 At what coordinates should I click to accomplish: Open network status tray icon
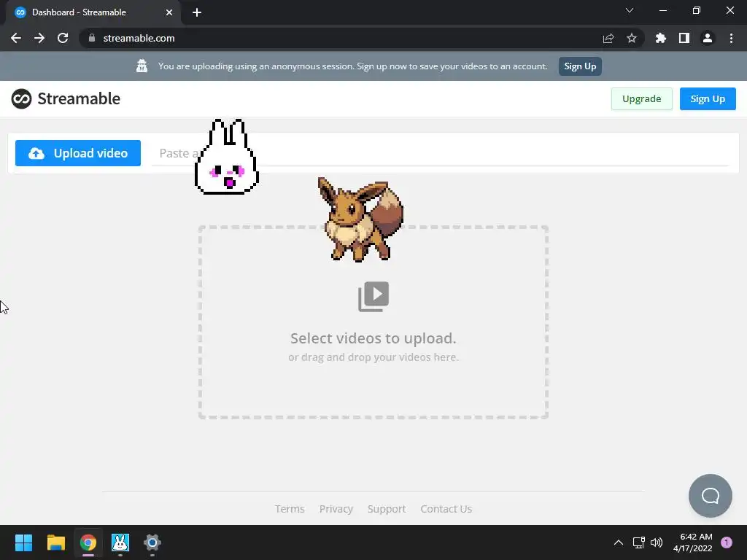point(638,542)
